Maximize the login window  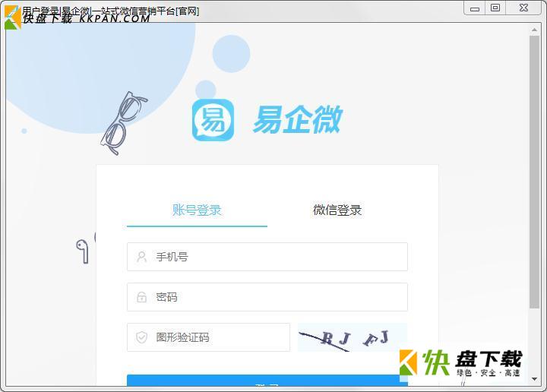point(495,8)
